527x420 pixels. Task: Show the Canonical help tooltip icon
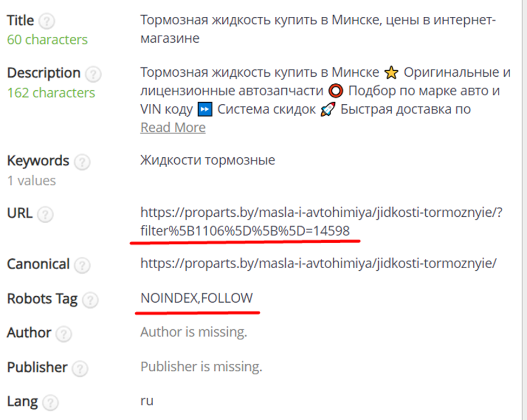point(82,265)
